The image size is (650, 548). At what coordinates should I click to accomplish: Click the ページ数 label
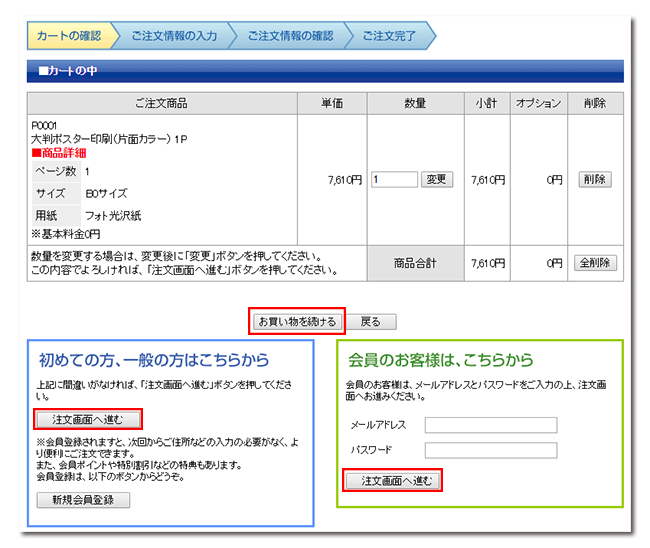56,171
